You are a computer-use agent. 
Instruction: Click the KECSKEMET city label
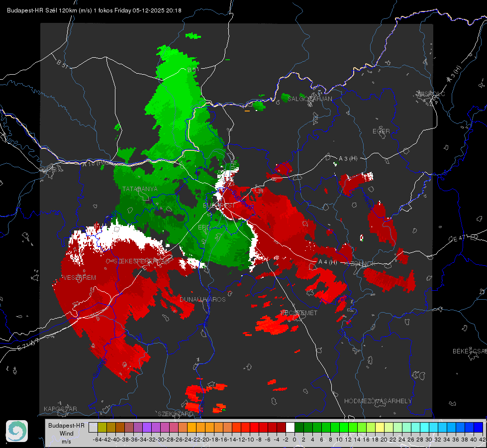[299, 313]
